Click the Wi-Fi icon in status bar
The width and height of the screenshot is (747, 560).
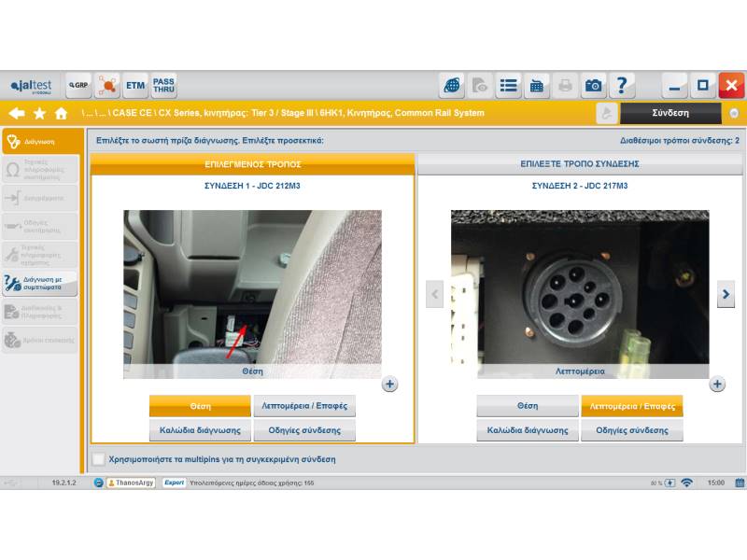click(x=686, y=483)
